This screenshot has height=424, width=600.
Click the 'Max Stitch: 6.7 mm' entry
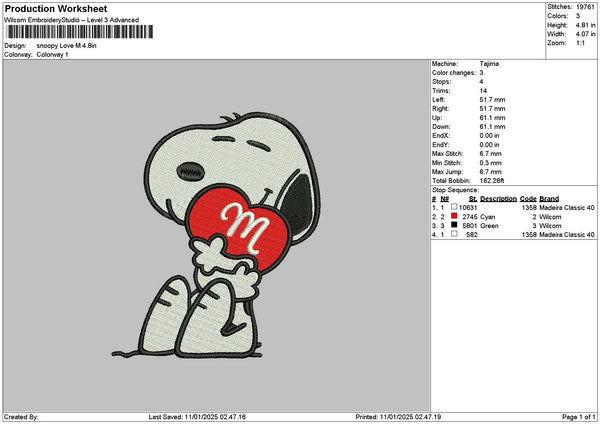pos(466,153)
